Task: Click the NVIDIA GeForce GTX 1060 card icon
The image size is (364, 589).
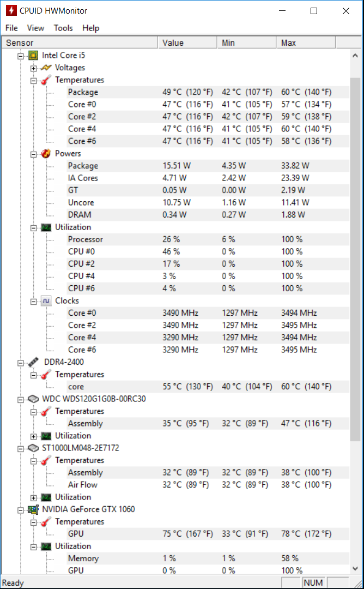Action: (33, 509)
